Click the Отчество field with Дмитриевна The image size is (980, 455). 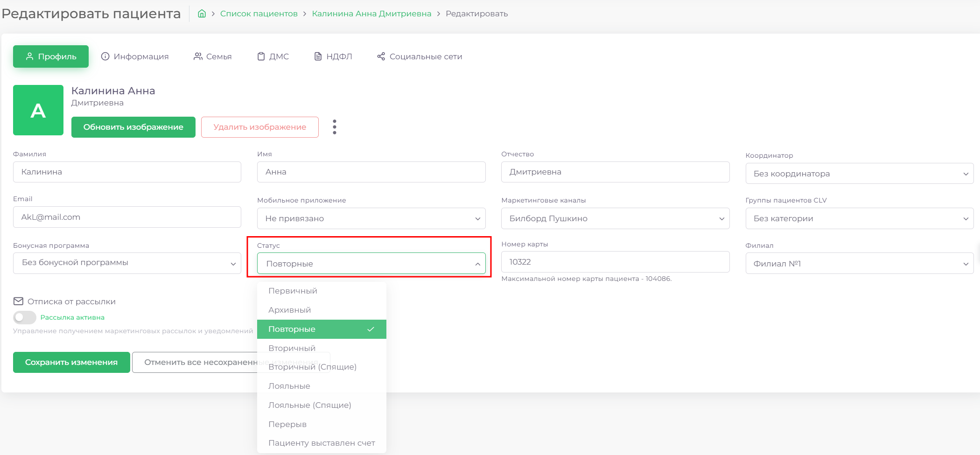tap(616, 172)
